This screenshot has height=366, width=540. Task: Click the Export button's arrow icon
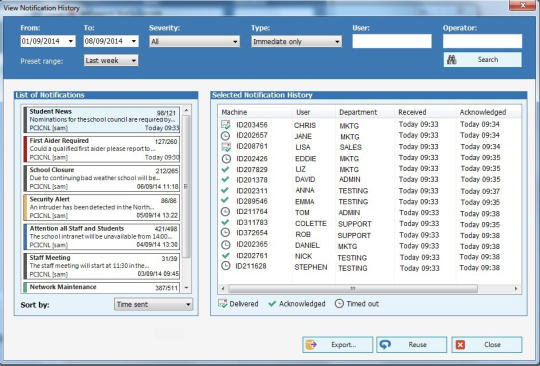click(311, 345)
